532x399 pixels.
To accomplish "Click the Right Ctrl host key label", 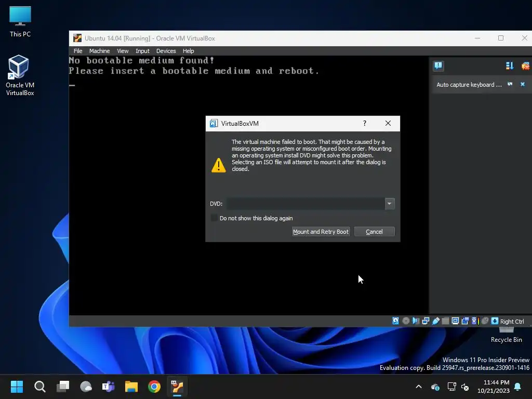I will point(512,322).
